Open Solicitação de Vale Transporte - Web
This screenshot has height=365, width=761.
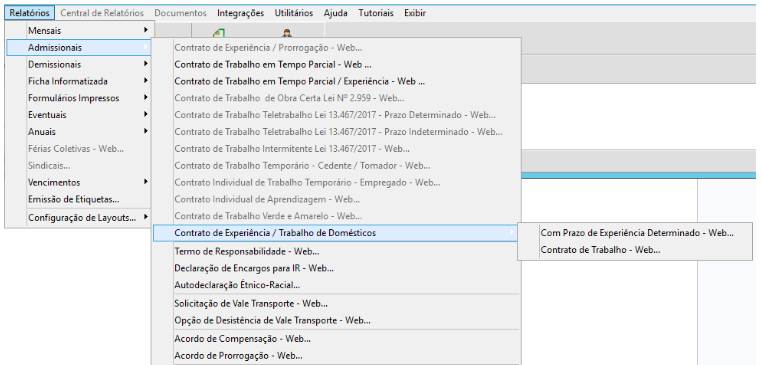[x=336, y=304]
